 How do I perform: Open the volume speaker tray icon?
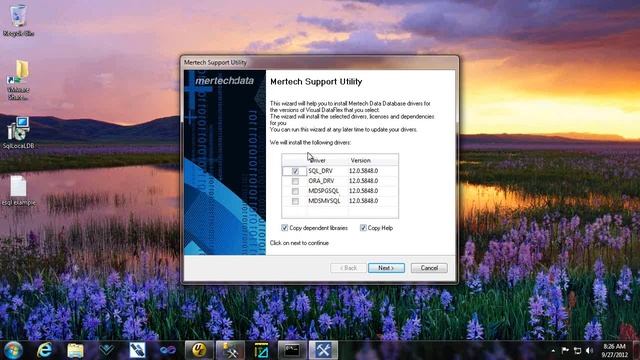pos(589,350)
